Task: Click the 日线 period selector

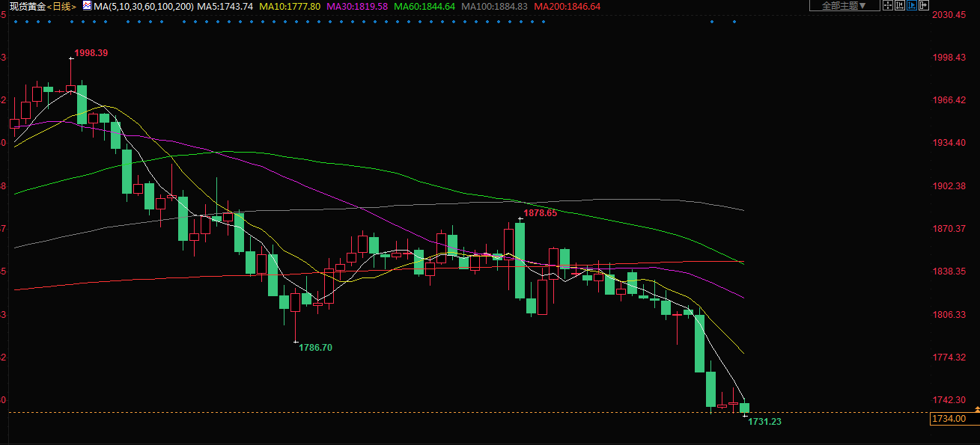Action: [61, 6]
